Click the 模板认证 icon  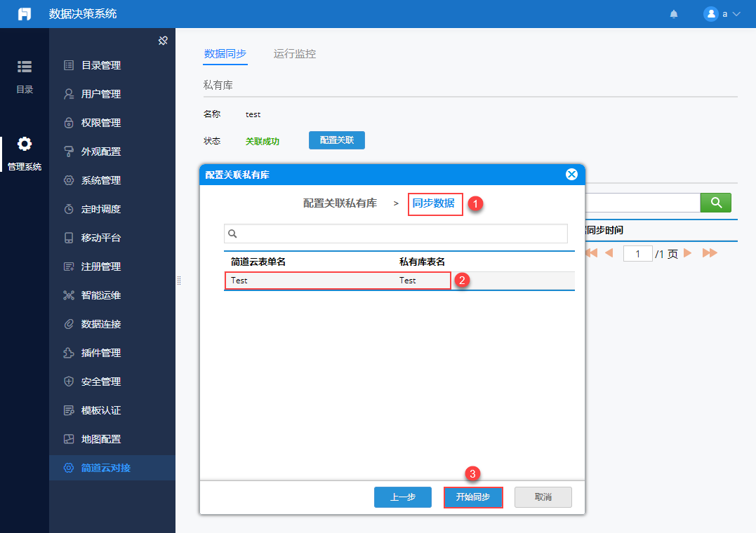point(69,410)
